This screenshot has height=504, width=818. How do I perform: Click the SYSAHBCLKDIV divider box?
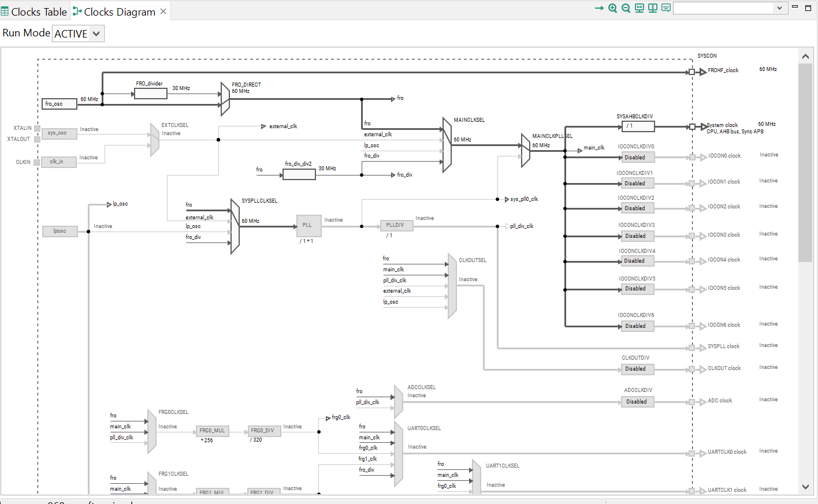[638, 126]
